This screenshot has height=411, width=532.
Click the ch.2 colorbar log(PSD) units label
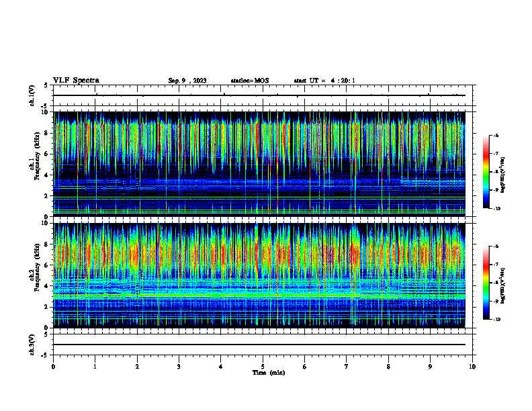click(x=503, y=285)
